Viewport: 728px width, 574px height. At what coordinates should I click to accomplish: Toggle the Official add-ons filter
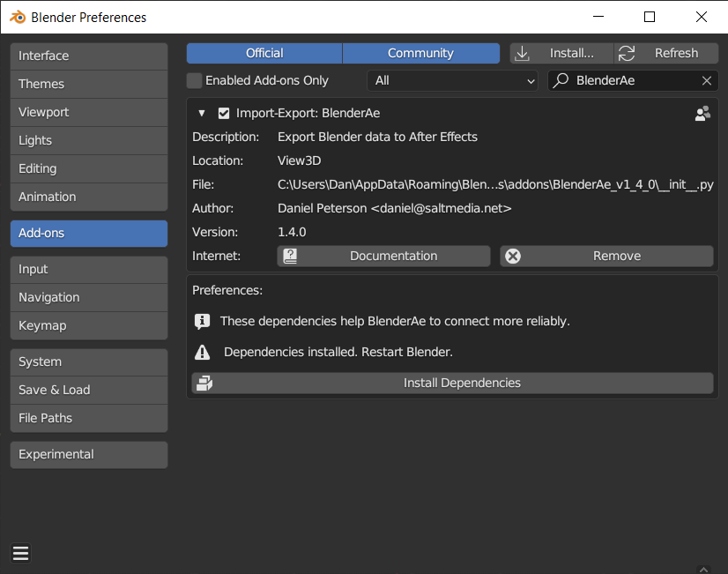tap(264, 54)
